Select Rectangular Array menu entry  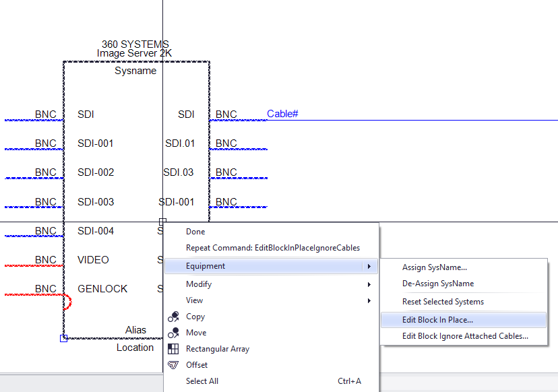click(x=271, y=349)
